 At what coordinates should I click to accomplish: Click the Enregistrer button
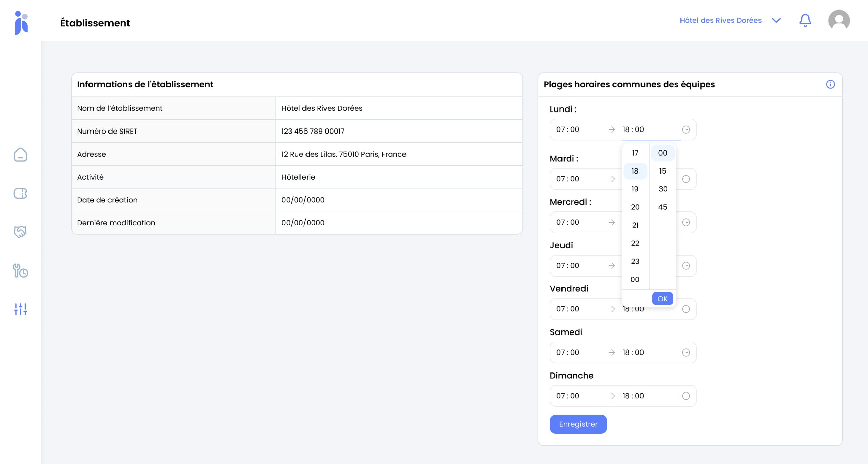point(578,424)
